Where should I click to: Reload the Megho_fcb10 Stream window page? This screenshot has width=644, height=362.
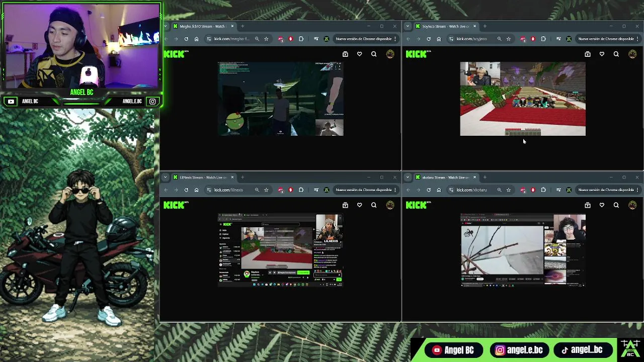(186, 39)
